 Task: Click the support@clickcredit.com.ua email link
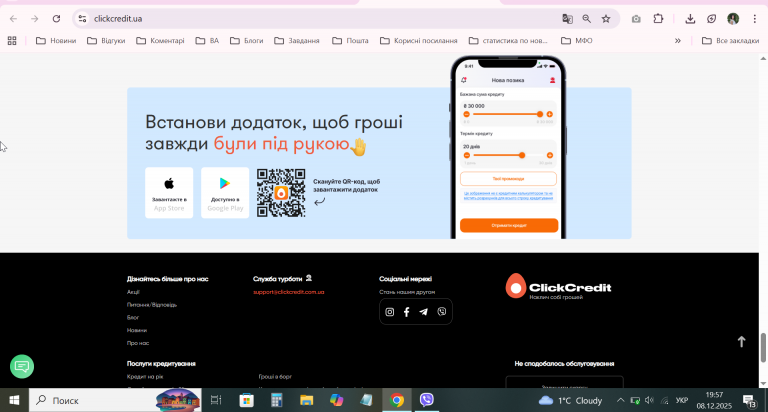coord(288,292)
